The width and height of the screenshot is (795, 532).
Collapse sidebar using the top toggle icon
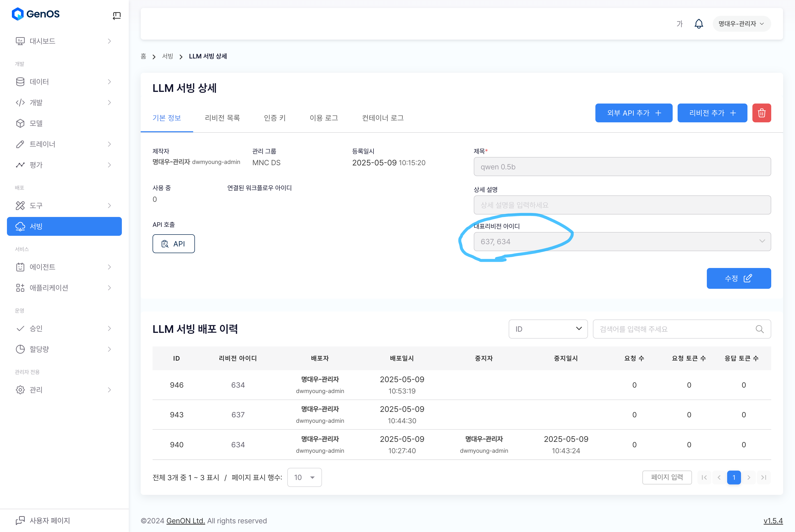coord(117,16)
